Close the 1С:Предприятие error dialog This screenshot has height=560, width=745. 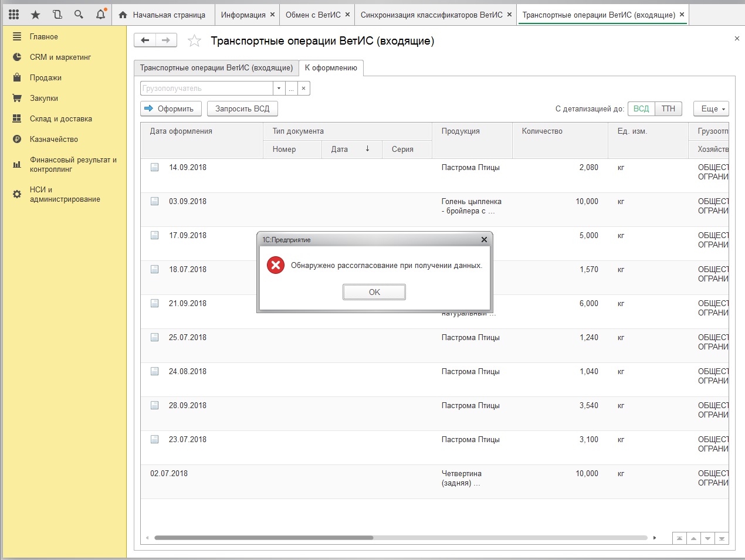click(484, 239)
